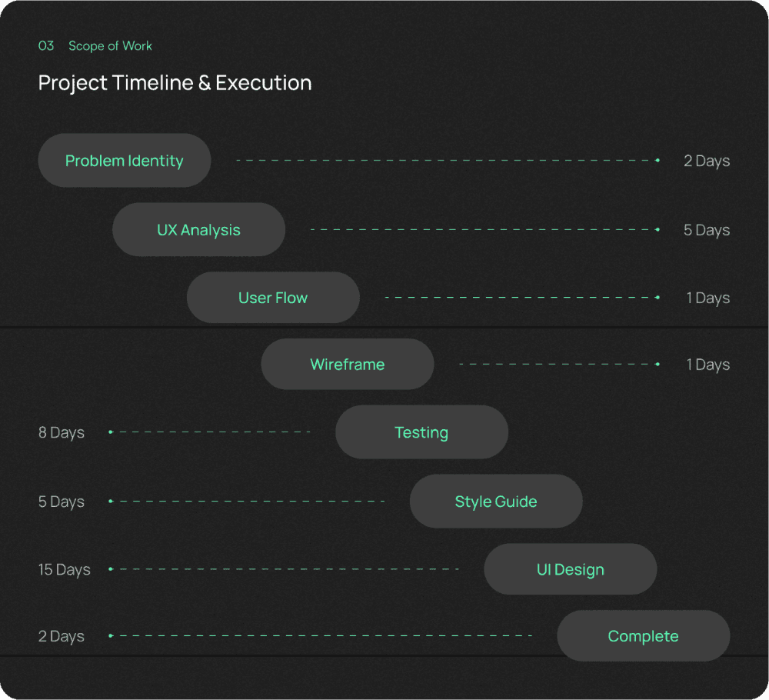Screen dimensions: 769x700
Task: Click the end dot of Problem Identity line
Action: tap(657, 161)
